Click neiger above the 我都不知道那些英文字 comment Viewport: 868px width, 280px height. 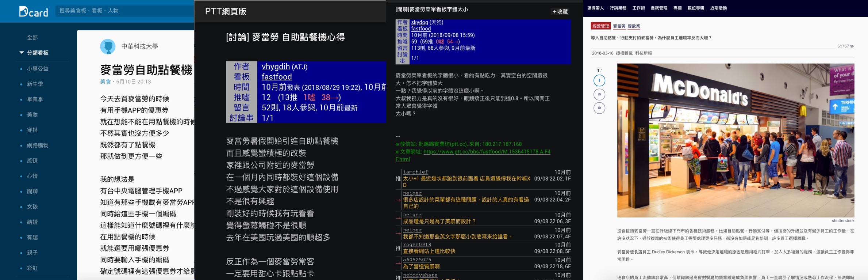coord(412,230)
